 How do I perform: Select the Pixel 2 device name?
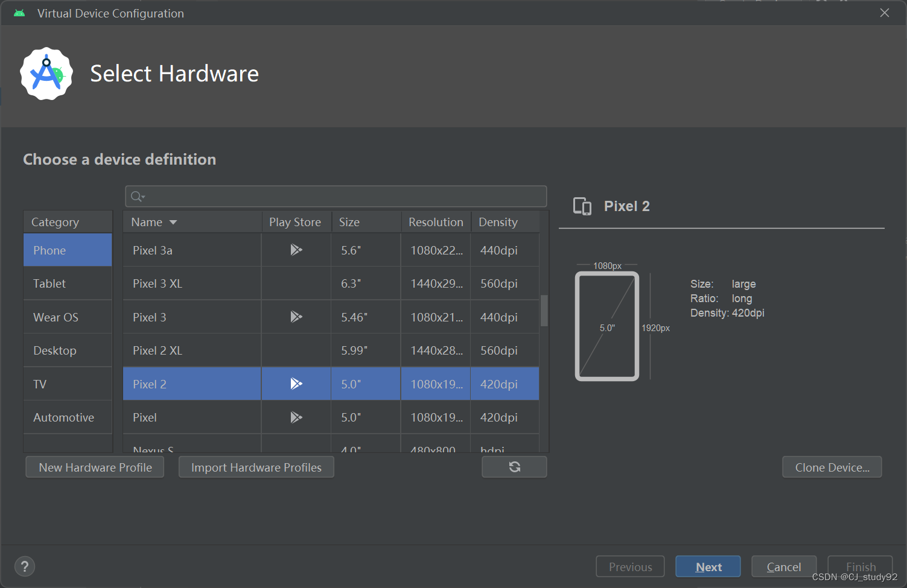point(150,384)
